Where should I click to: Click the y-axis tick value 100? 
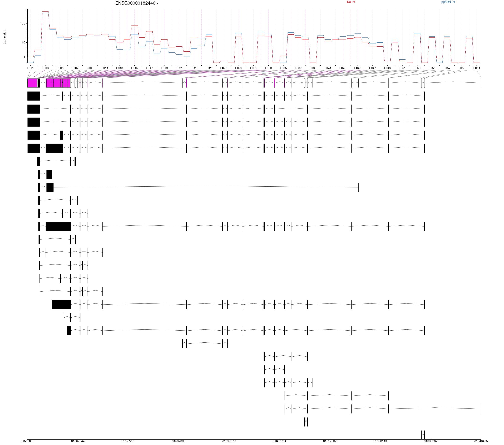(23, 24)
